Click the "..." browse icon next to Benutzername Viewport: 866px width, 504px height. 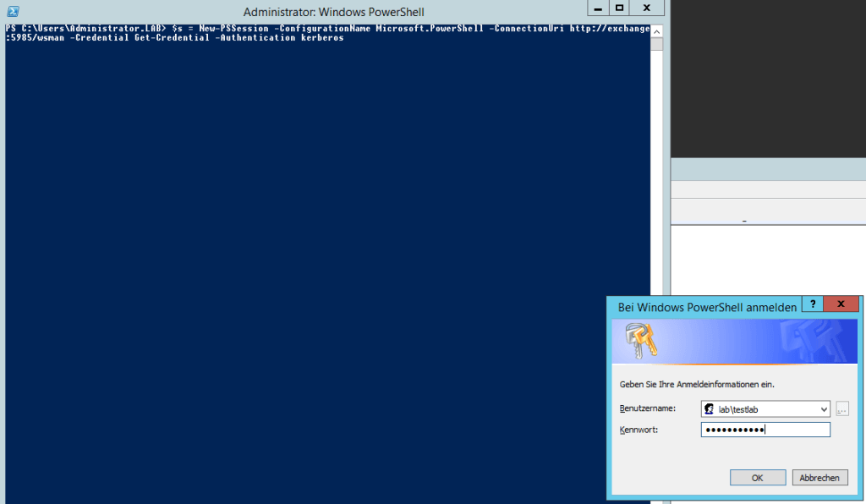click(x=841, y=408)
